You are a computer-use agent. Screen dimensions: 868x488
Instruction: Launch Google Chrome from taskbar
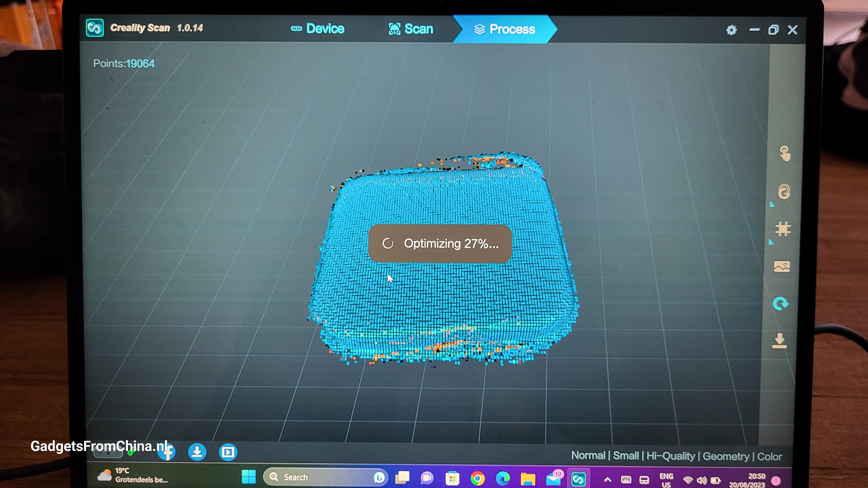[477, 478]
